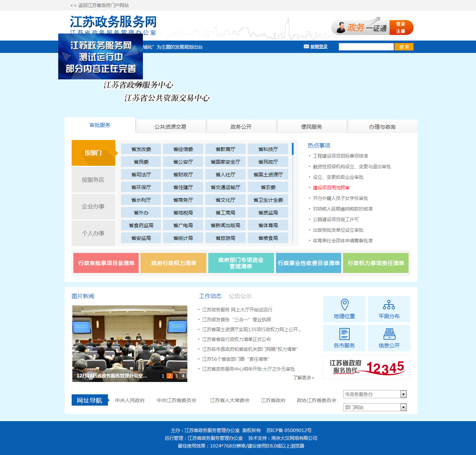Click the 政务一证通 person icon

tap(341, 28)
